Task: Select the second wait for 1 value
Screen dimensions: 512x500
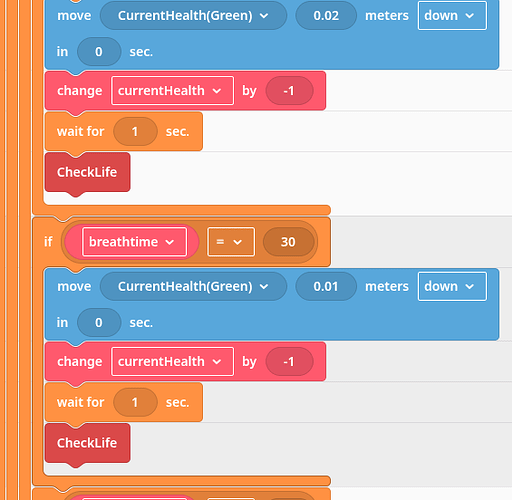Action: point(135,402)
